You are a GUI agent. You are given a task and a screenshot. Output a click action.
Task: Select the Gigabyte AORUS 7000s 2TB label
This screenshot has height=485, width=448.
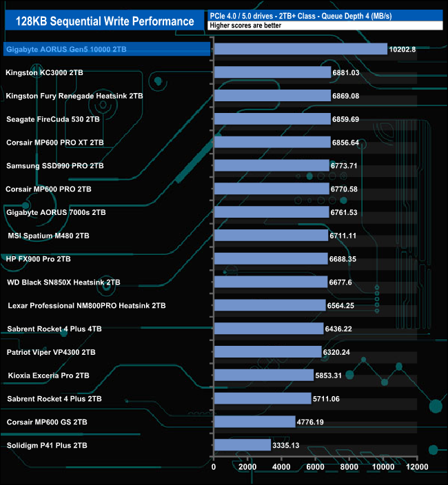pos(56,212)
